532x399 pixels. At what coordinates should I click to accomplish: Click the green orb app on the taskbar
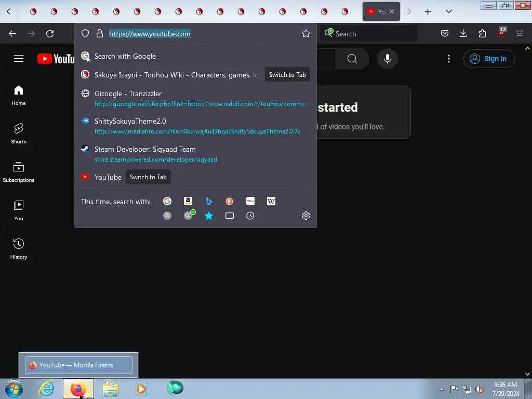[x=175, y=388]
